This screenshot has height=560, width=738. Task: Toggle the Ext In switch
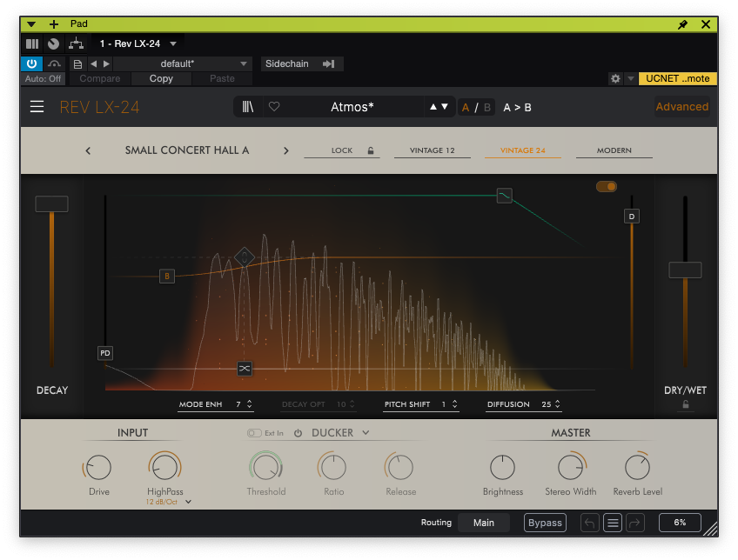click(x=254, y=433)
